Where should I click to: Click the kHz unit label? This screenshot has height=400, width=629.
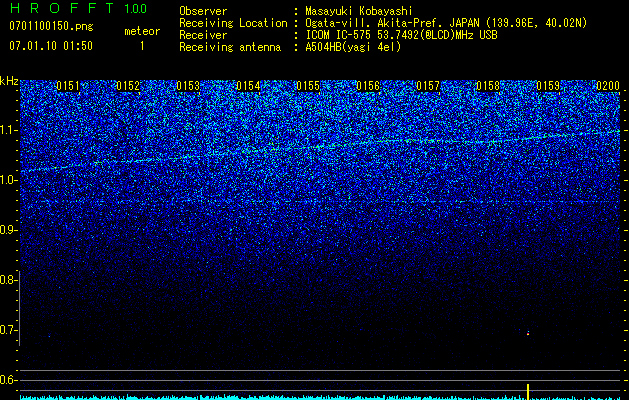click(x=9, y=81)
